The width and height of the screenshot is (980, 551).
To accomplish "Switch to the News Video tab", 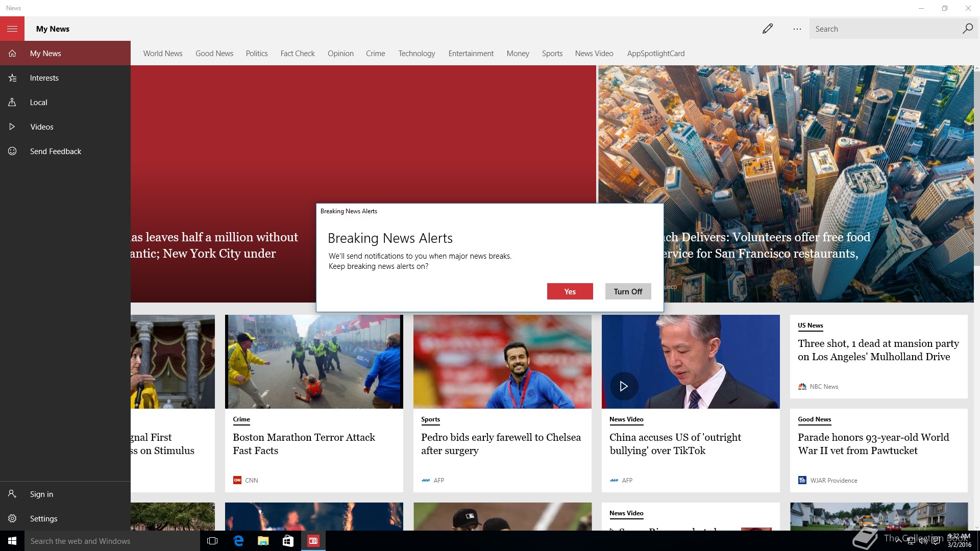I will click(x=594, y=53).
